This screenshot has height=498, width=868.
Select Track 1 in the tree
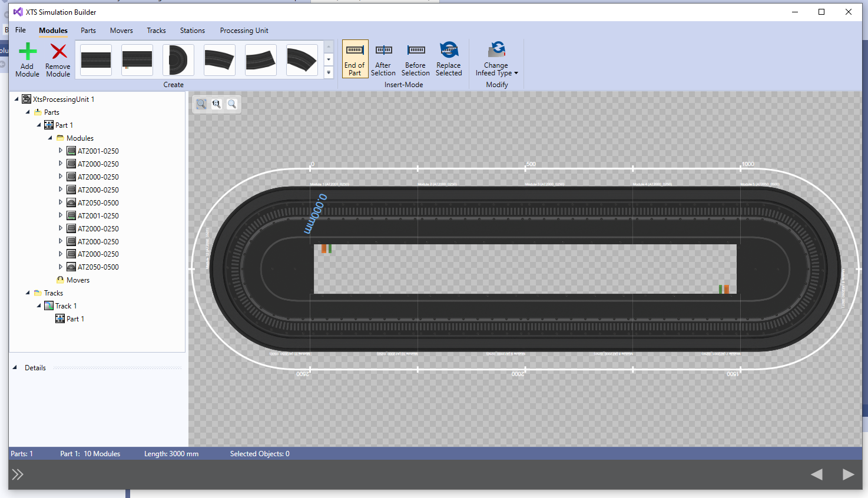(61, 306)
